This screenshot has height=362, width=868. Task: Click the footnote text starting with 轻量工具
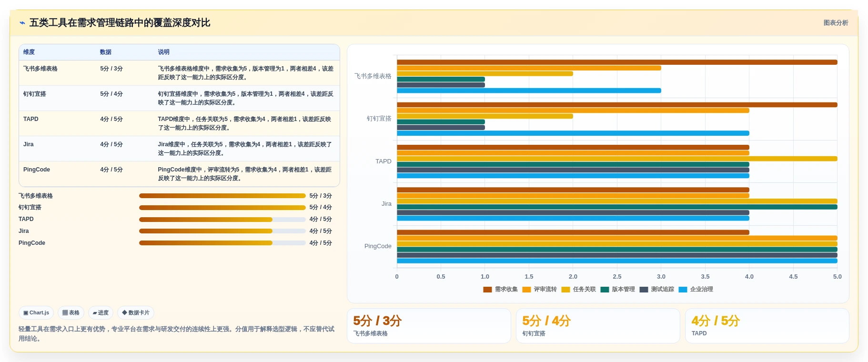coord(176,334)
